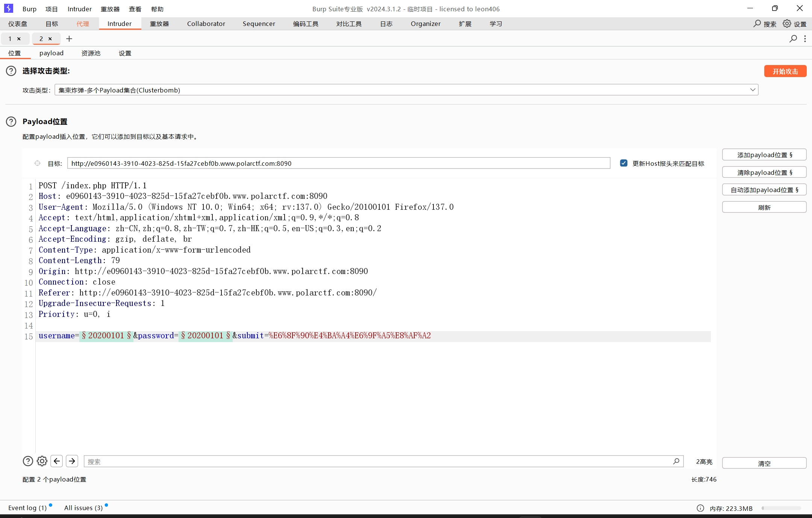The width and height of the screenshot is (812, 518).
Task: Click the help icon beside 选择攻击类型
Action: point(11,71)
